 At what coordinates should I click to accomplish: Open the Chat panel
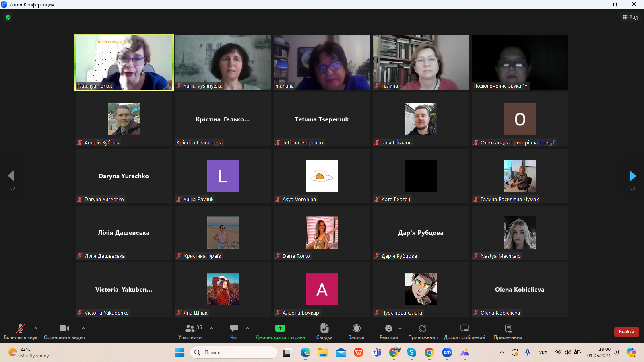234,328
